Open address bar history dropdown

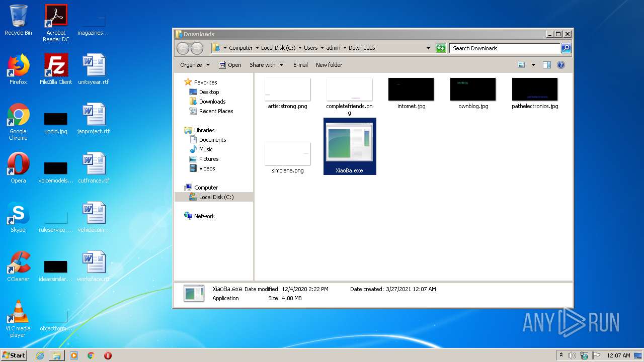[x=428, y=48]
